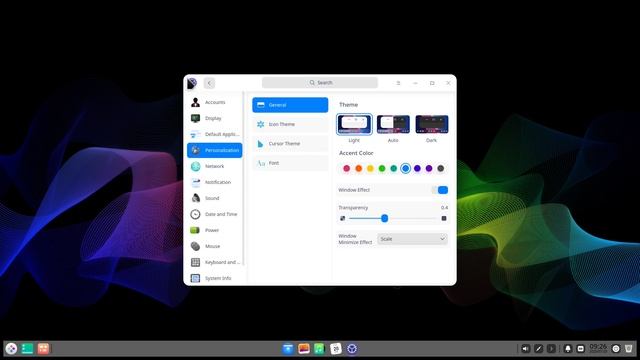Pick the gray accent color

(440, 168)
